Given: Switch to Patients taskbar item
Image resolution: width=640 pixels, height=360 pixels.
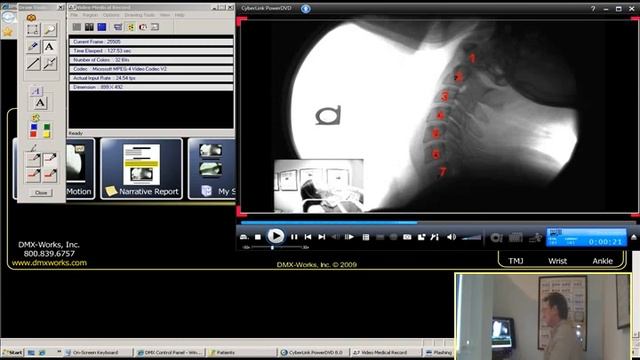Looking at the screenshot, I should click(x=241, y=352).
